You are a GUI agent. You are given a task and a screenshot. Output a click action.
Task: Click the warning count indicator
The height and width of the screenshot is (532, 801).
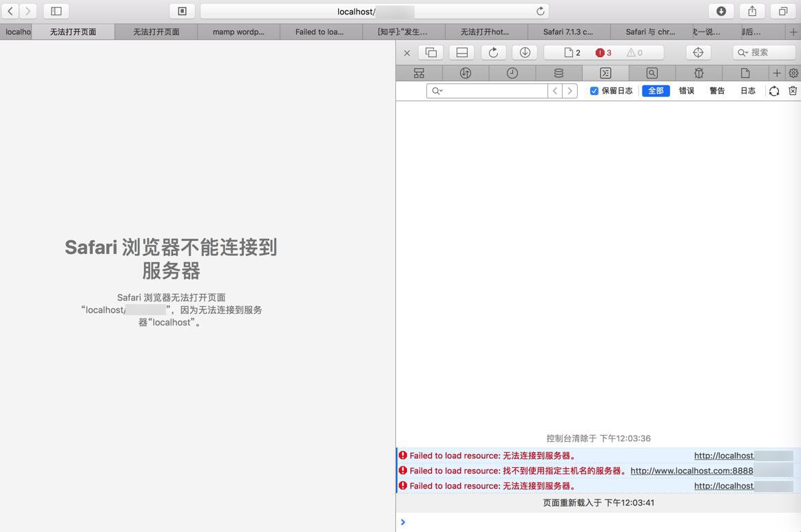634,52
